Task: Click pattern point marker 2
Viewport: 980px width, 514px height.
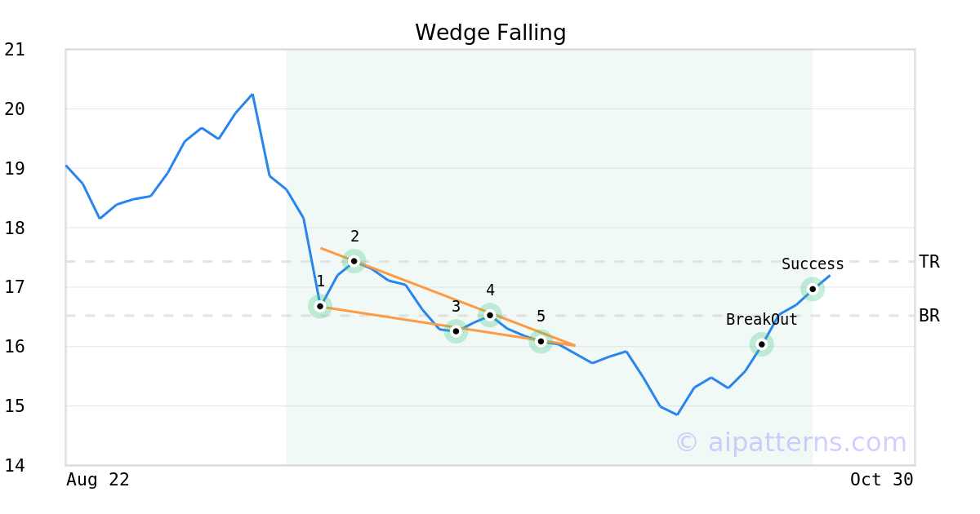Action: (x=354, y=261)
